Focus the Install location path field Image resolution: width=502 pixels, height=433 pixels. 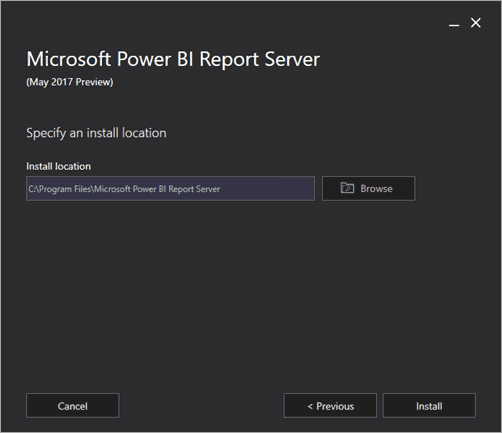pyautogui.click(x=170, y=188)
